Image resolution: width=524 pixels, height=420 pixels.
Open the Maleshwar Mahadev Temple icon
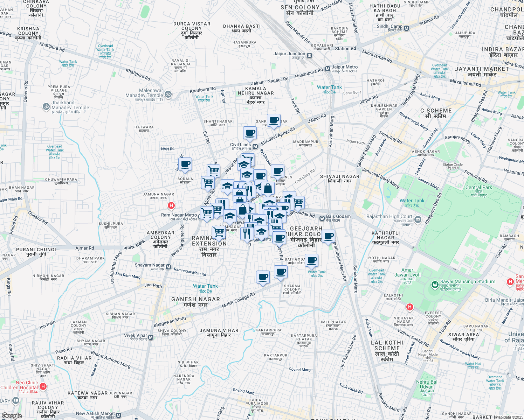[168, 94]
